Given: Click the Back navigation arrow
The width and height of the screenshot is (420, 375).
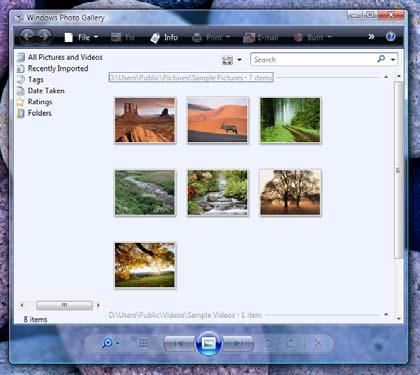Looking at the screenshot, I should (x=27, y=37).
